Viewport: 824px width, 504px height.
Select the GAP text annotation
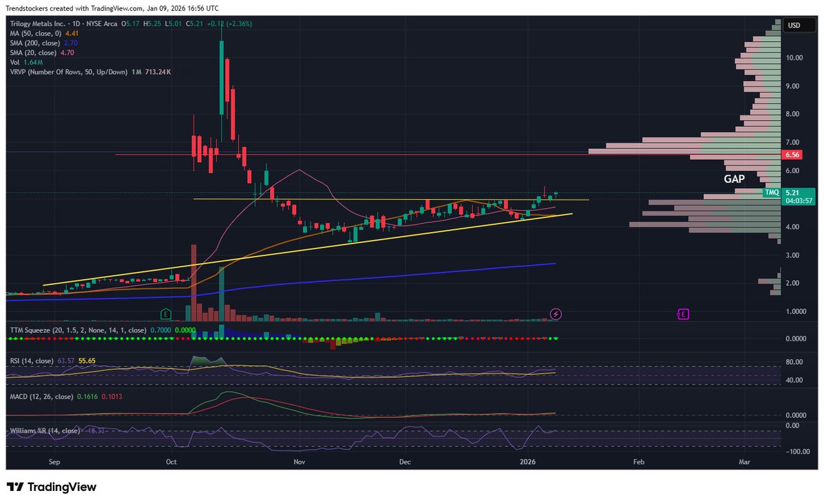pyautogui.click(x=735, y=179)
